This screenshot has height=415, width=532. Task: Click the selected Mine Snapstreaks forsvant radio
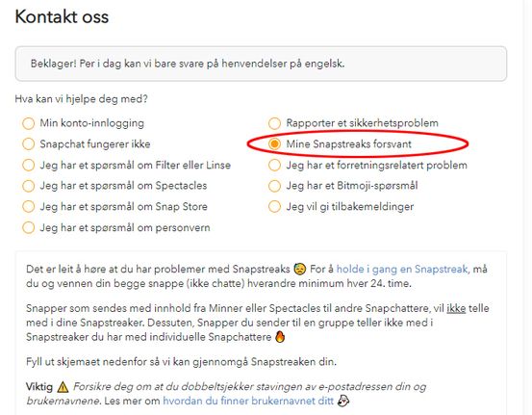[x=274, y=144]
